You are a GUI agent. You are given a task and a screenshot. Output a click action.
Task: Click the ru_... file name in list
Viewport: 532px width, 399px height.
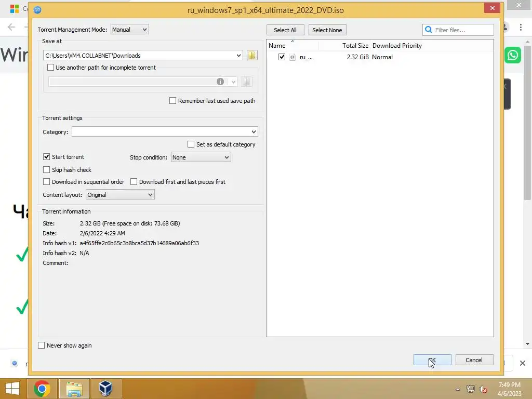click(x=306, y=57)
